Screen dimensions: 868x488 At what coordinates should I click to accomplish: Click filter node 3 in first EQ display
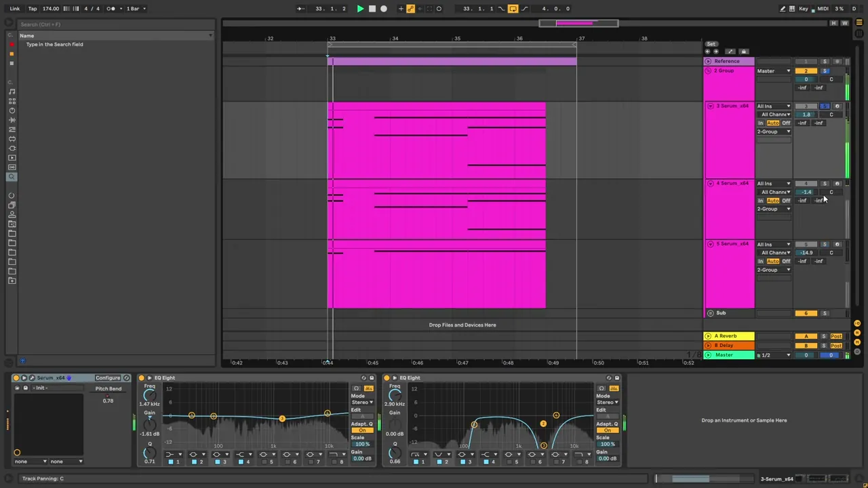point(281,419)
